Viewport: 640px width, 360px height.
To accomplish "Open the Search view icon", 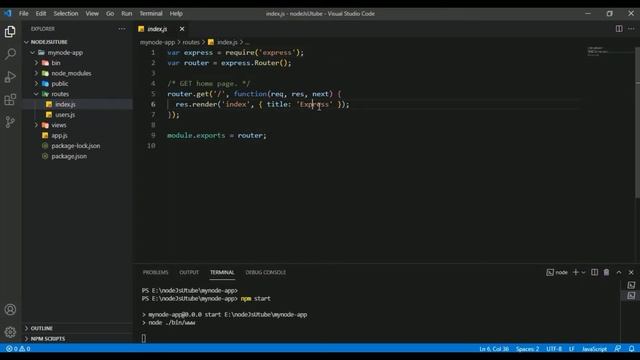I will (x=10, y=54).
